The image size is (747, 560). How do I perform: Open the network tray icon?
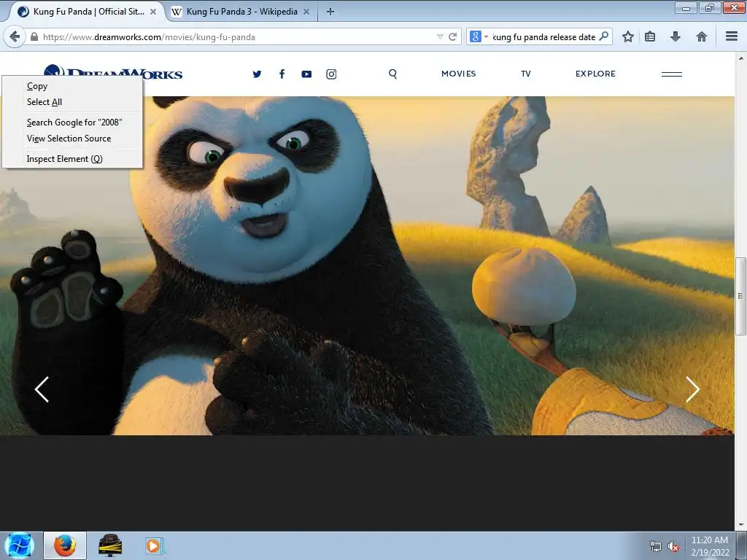(x=656, y=546)
